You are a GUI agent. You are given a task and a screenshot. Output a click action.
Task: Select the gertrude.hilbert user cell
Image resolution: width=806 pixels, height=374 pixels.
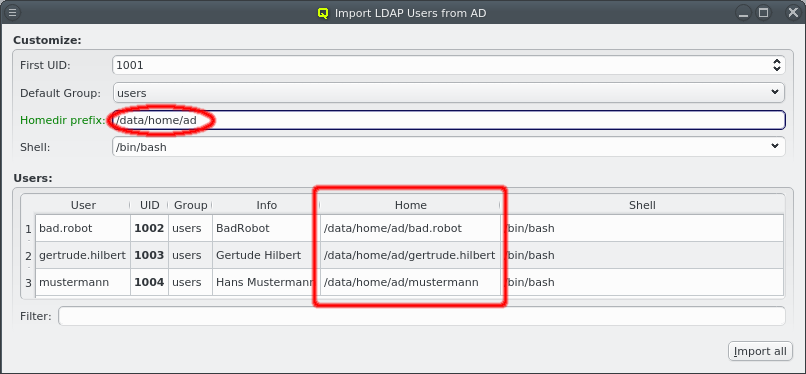[83, 255]
